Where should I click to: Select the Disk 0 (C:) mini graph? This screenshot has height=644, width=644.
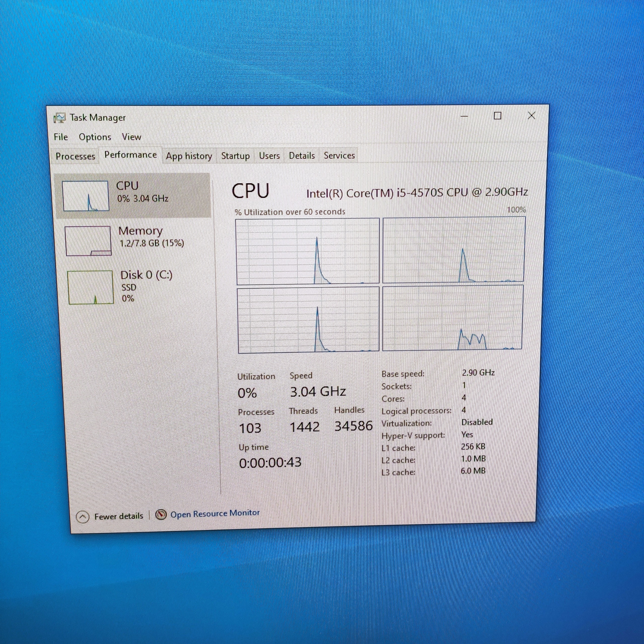pyautogui.click(x=91, y=287)
